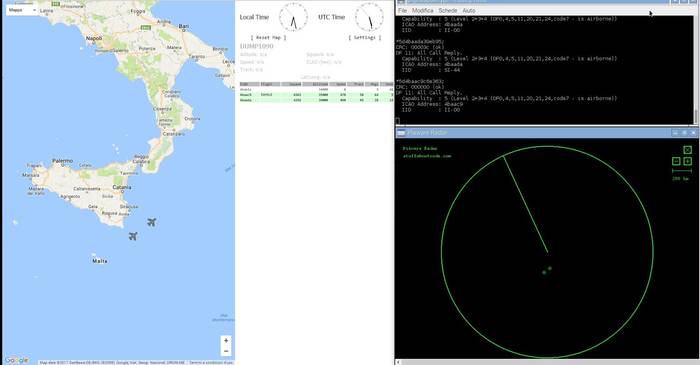Open the Modifica menu
Screen dimensions: 700x365
click(422, 10)
